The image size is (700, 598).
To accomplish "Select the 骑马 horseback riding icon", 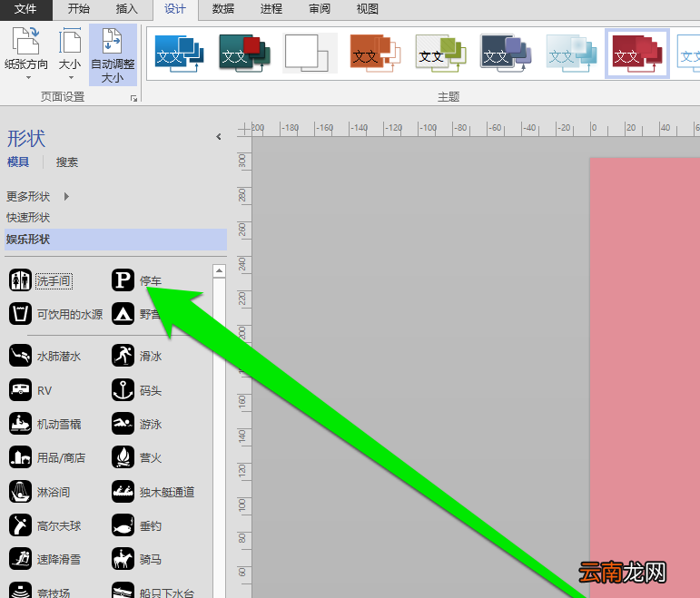I will [x=123, y=559].
